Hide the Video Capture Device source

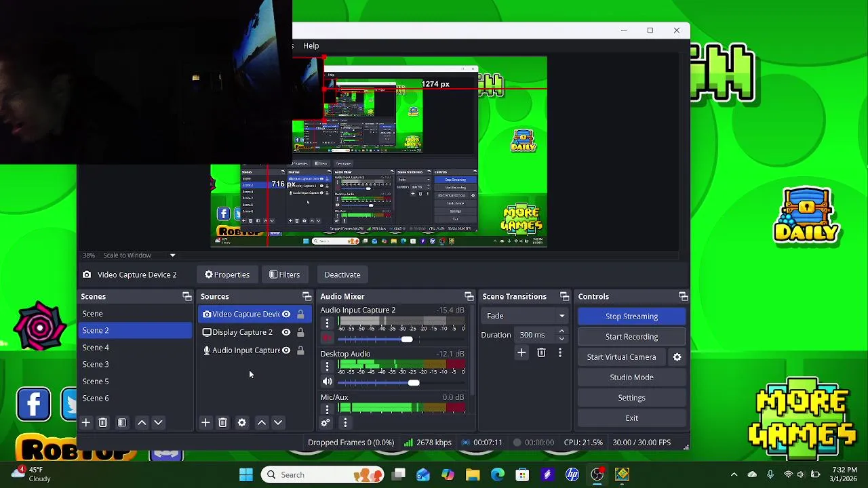tap(286, 314)
